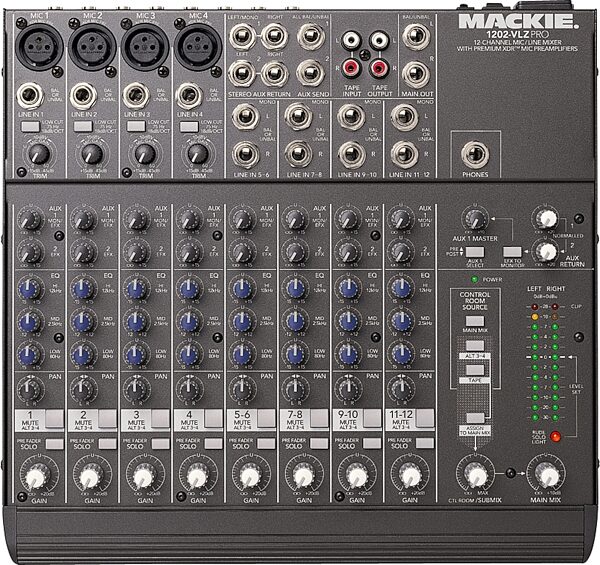Click the stereo aux return 1 LEFT/MONO jack
The width and height of the screenshot is (600, 565).
[x=242, y=36]
